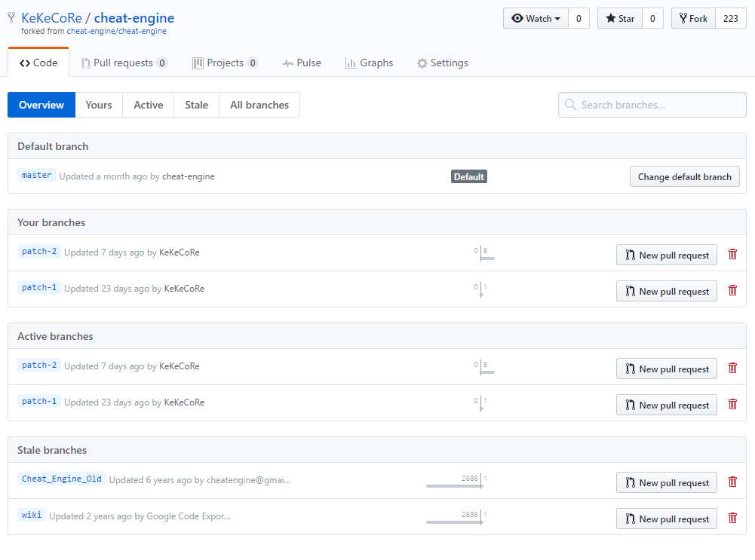Switch to the All branches view
The height and width of the screenshot is (560, 755).
[259, 105]
